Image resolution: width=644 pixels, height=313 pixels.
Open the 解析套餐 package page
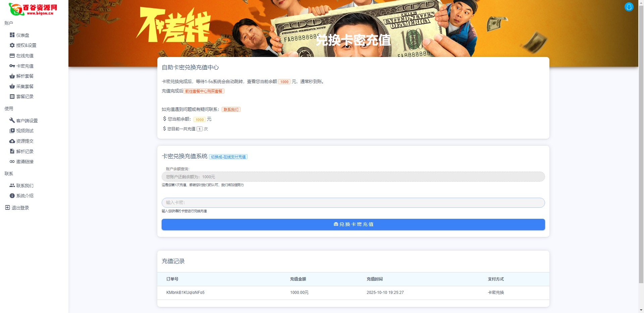tap(24, 76)
